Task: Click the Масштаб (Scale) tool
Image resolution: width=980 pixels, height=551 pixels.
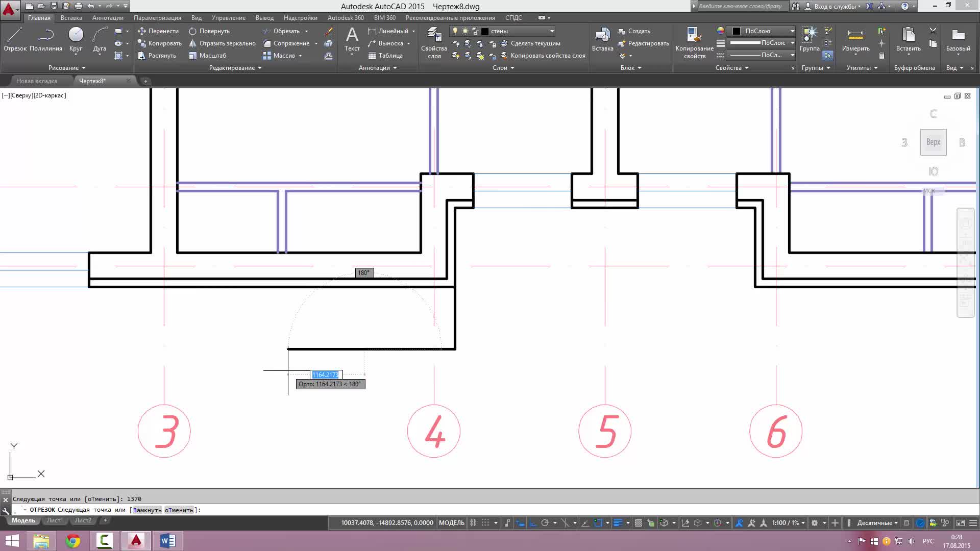Action: 207,56
